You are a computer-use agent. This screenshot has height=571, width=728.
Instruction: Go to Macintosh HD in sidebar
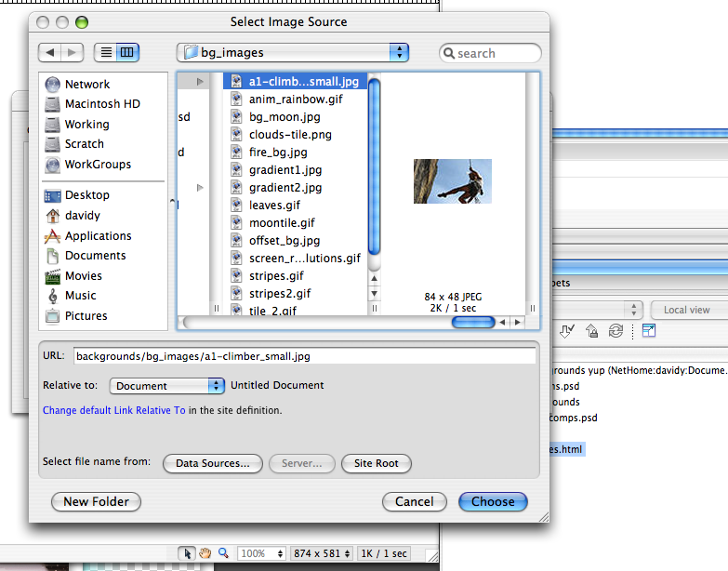tap(102, 104)
